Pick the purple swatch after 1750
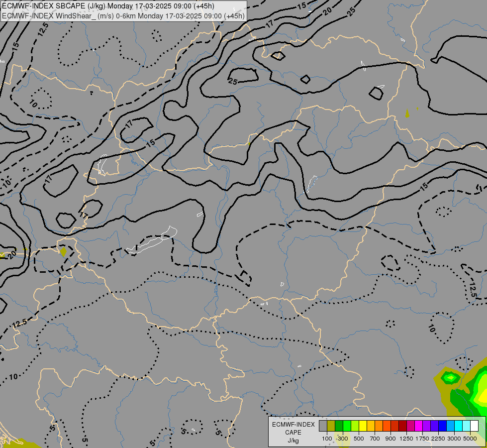The height and width of the screenshot is (448, 487). [426, 426]
